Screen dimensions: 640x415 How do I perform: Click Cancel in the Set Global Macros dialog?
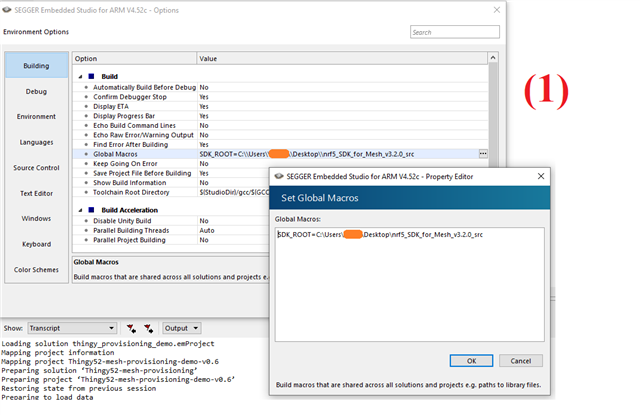click(x=521, y=361)
